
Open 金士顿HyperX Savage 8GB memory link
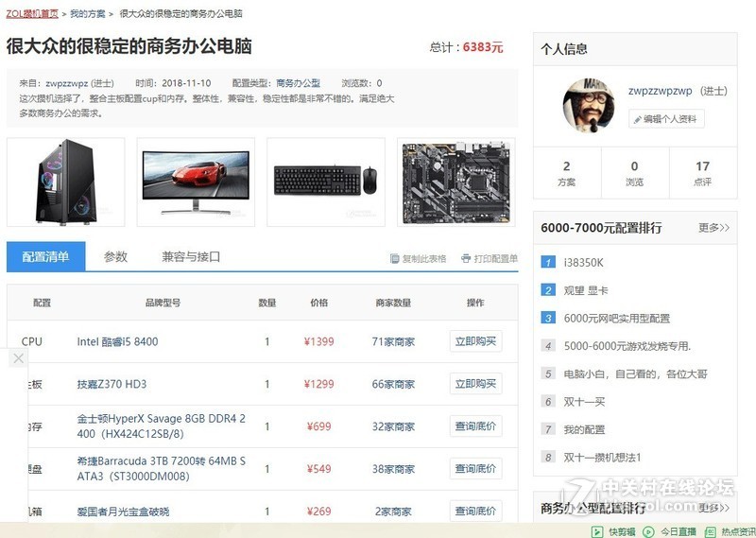point(161,426)
